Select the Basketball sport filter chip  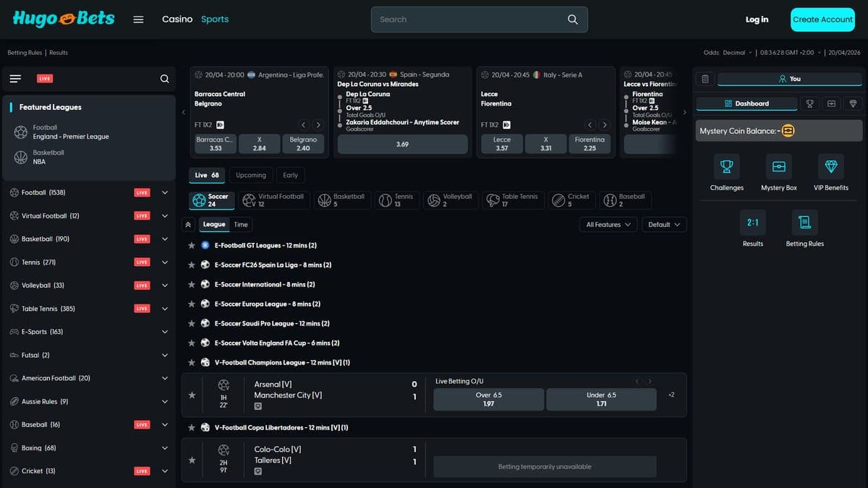[x=343, y=200]
